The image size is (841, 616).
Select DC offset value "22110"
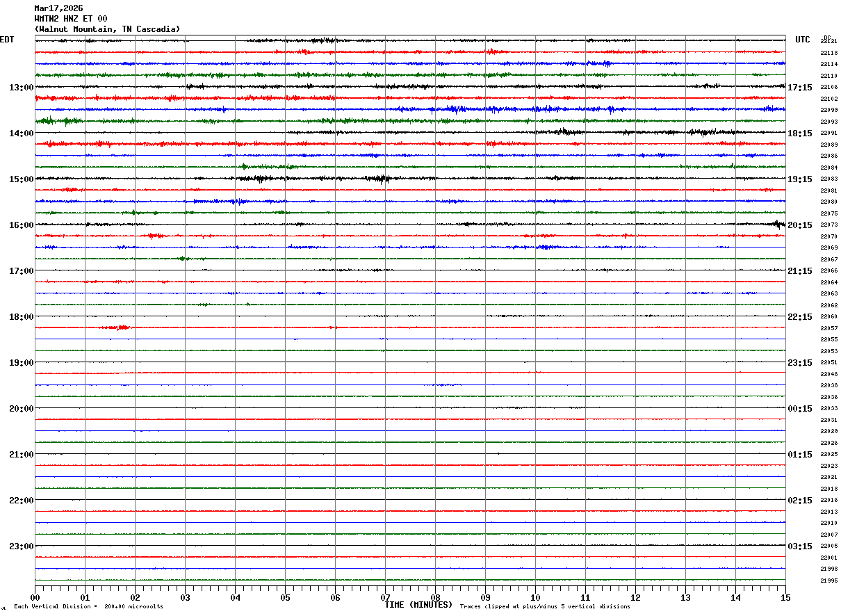pos(829,76)
